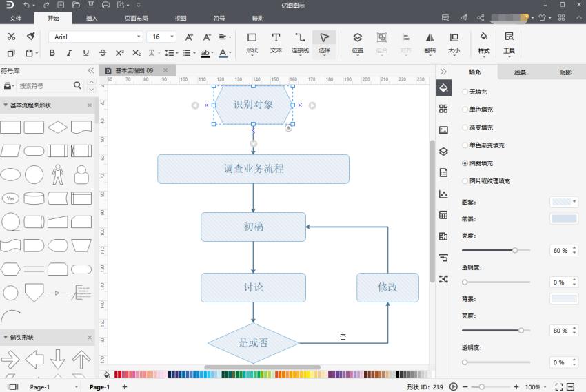
Task: Click the 搜索符号 symbol search field
Action: click(x=43, y=86)
